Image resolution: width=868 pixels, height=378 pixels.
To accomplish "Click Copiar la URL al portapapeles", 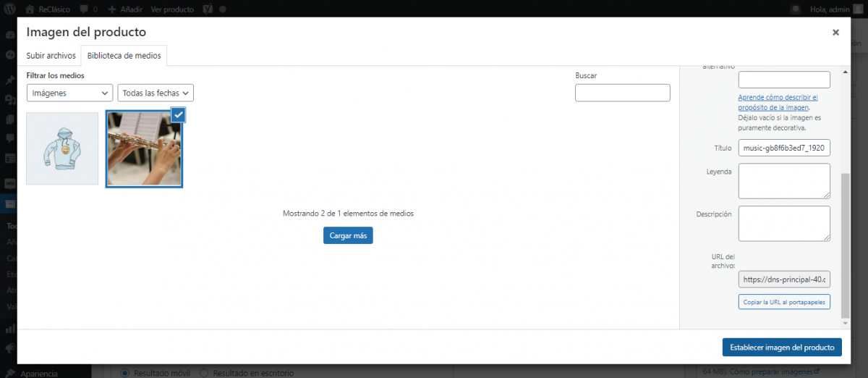I will pyautogui.click(x=784, y=302).
